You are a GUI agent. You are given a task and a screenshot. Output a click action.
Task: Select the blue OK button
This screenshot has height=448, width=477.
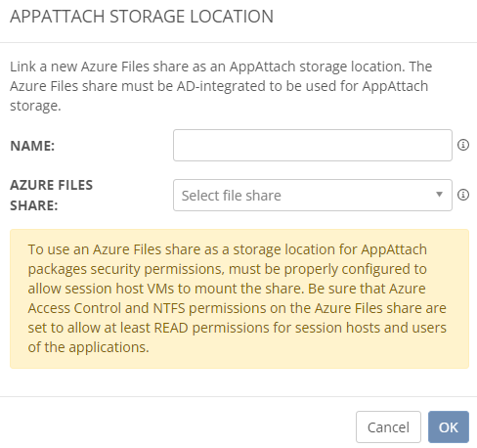tap(449, 426)
